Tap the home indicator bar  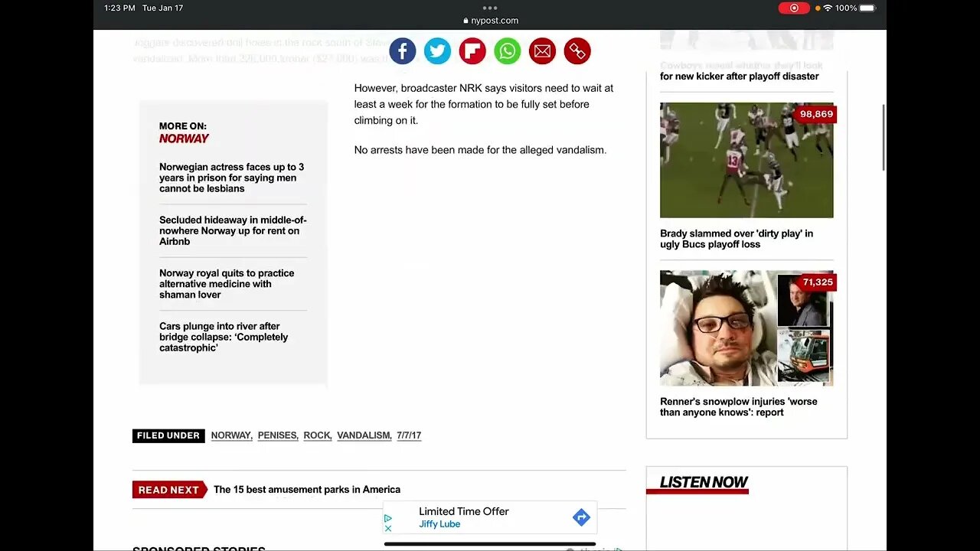pos(490,544)
